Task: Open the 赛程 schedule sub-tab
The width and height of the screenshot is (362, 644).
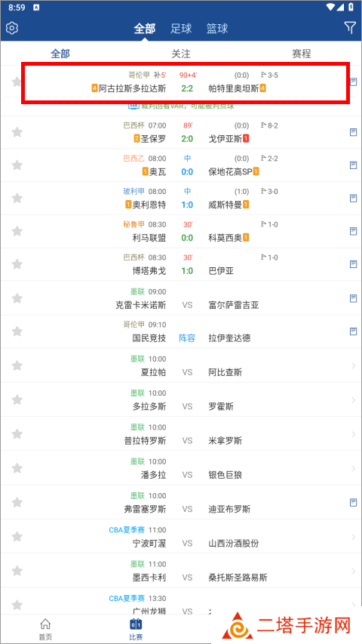Action: coord(302,54)
